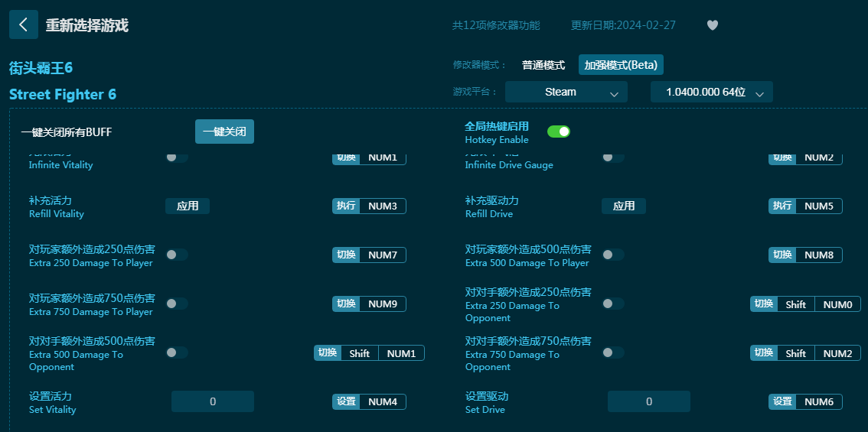
Task: Click 切换 label next to NUM7
Action: coord(347,255)
